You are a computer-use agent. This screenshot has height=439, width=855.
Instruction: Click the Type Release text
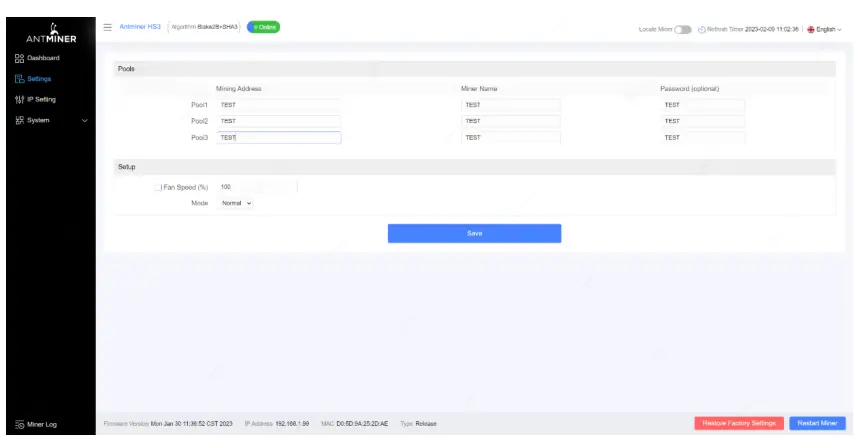tap(418, 424)
